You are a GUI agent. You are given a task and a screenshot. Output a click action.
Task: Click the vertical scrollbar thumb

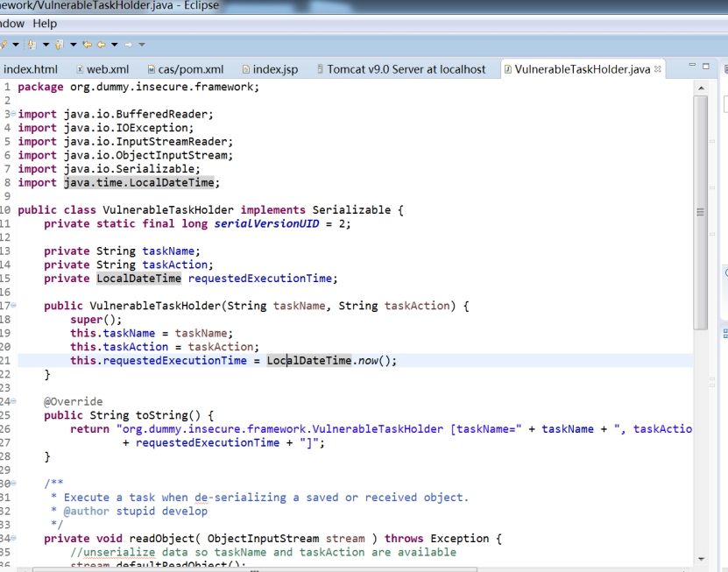pyautogui.click(x=701, y=213)
